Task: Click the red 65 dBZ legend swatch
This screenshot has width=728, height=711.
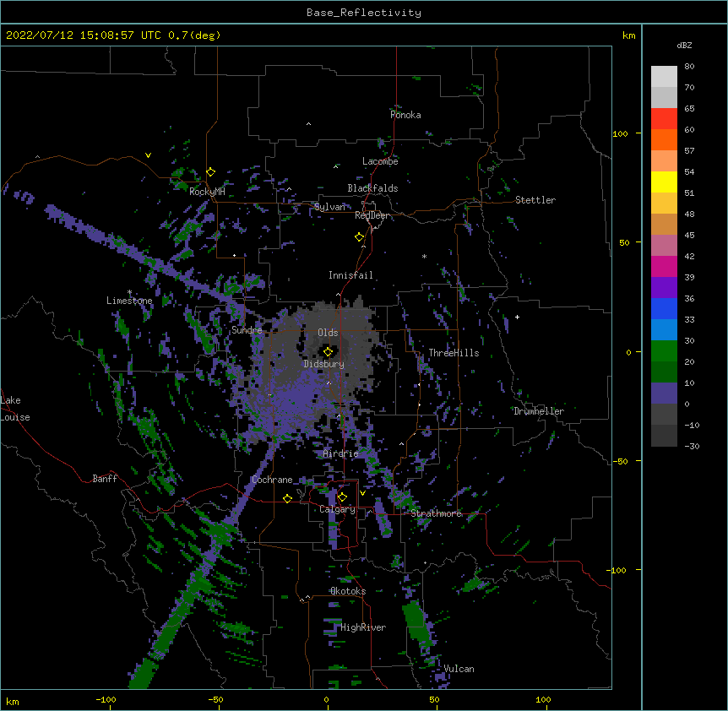Action: pyautogui.click(x=664, y=118)
